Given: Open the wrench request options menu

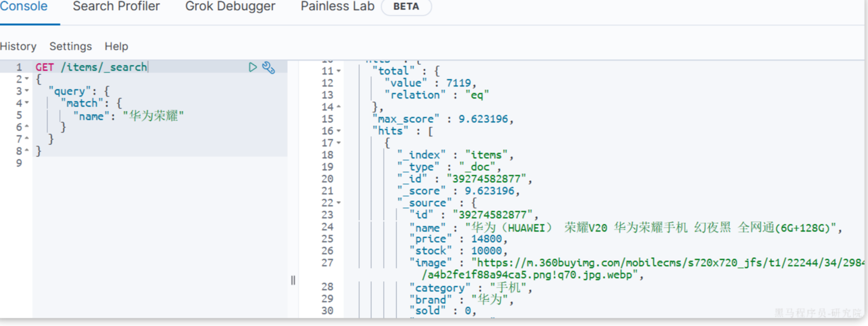Looking at the screenshot, I should tap(269, 67).
